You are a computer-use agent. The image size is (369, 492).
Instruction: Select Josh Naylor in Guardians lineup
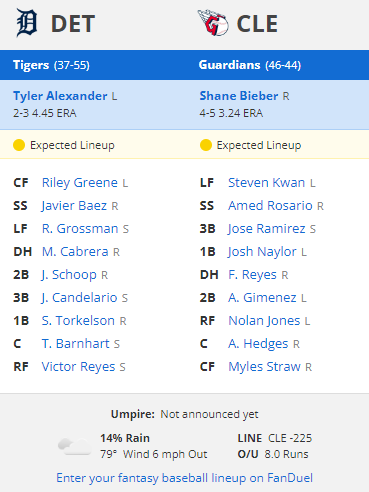262,252
